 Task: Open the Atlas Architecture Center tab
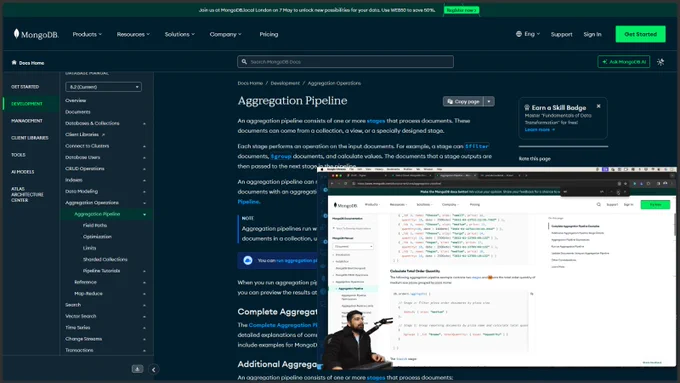27,194
